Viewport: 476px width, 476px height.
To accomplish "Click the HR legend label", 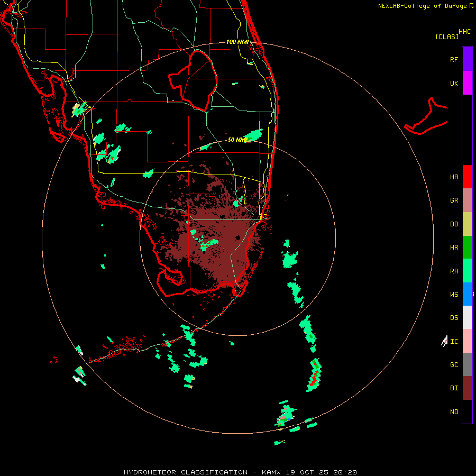I will coord(454,247).
